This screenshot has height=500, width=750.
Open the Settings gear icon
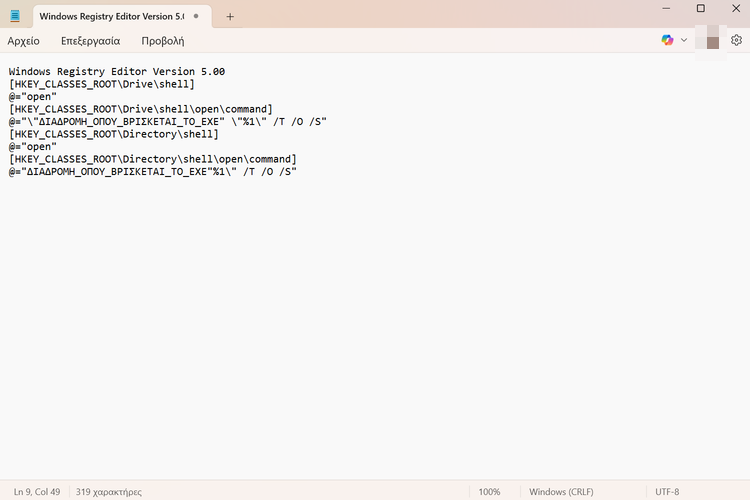[x=737, y=40]
